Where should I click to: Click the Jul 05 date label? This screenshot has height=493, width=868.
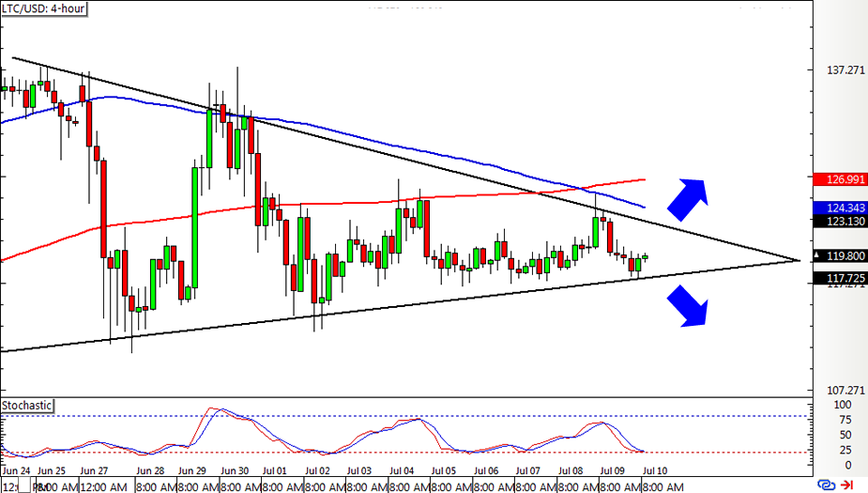tap(444, 470)
